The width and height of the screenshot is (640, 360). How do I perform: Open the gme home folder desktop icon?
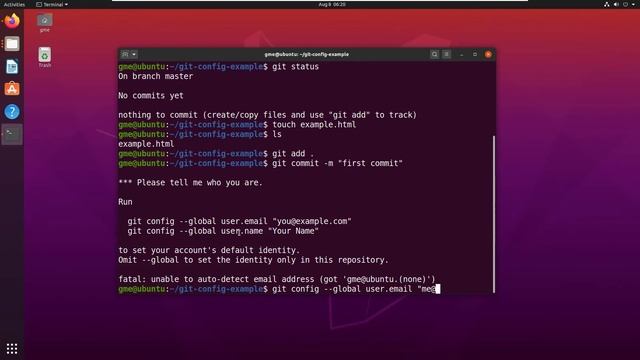44,23
